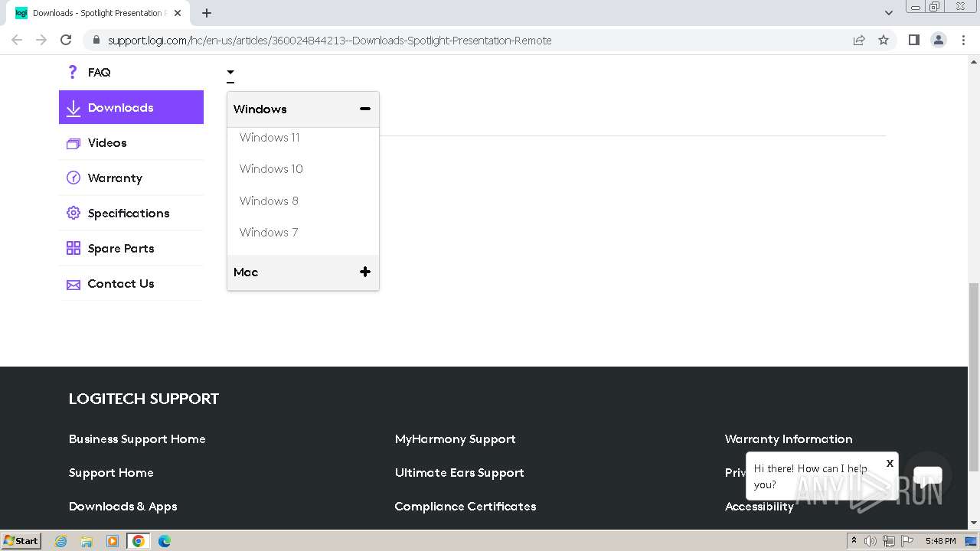
Task: Click the Videos stacked-frames icon
Action: coord(73,143)
